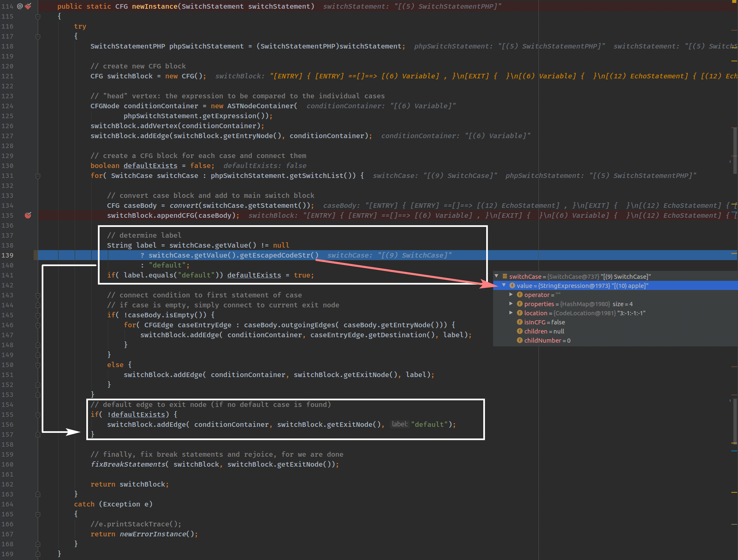Click the field icon next to operator
Viewport: 738px width, 560px height.
click(x=520, y=295)
